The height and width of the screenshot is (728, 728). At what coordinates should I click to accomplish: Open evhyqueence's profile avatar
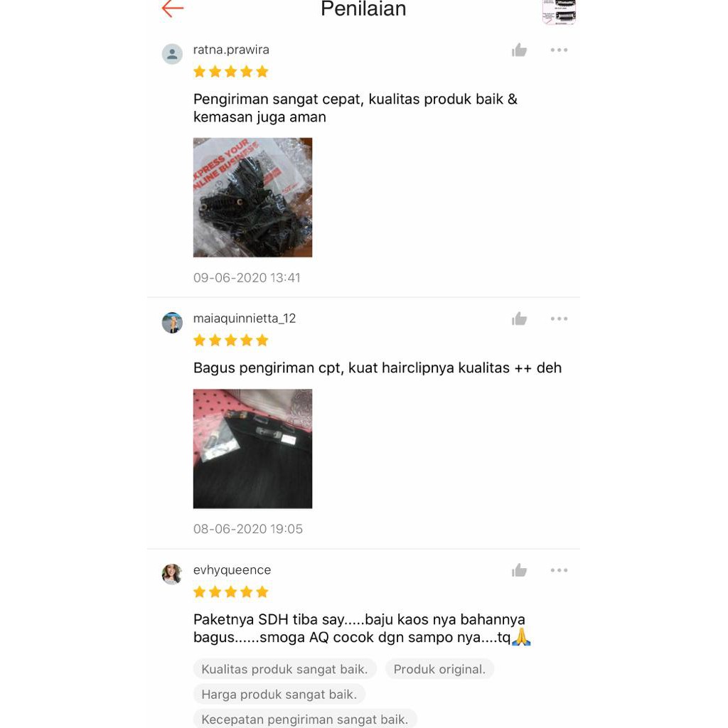(x=172, y=574)
